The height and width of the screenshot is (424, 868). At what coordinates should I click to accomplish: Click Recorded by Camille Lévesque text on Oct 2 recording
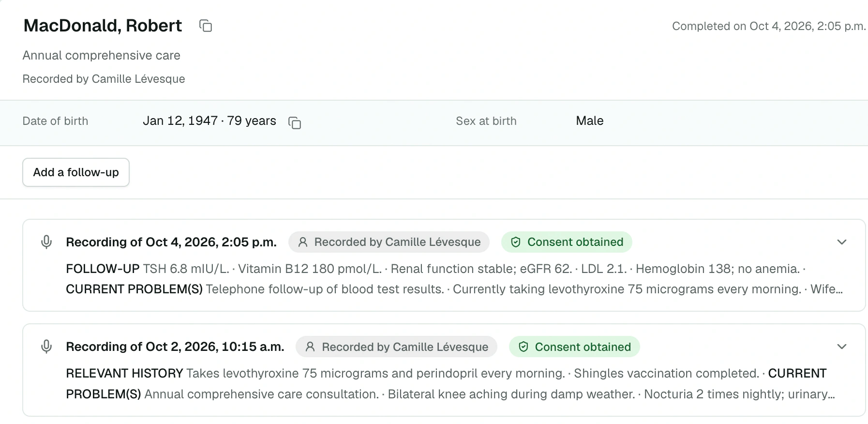coord(405,347)
